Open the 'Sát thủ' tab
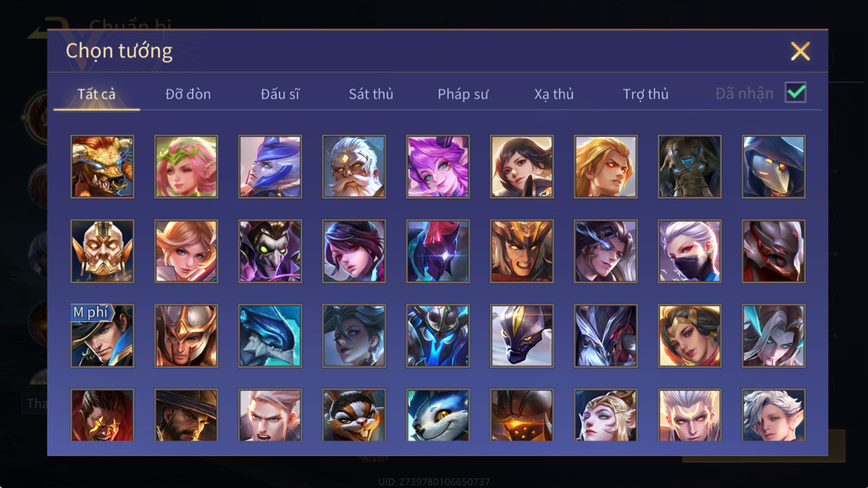The height and width of the screenshot is (488, 868). click(371, 94)
